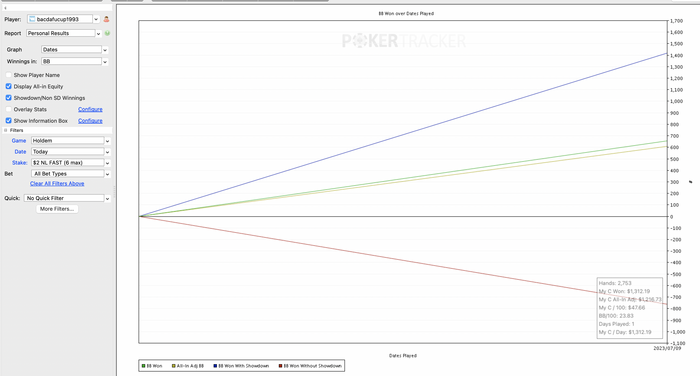Click the 'My C / 100: $47.66' text

tap(622, 308)
